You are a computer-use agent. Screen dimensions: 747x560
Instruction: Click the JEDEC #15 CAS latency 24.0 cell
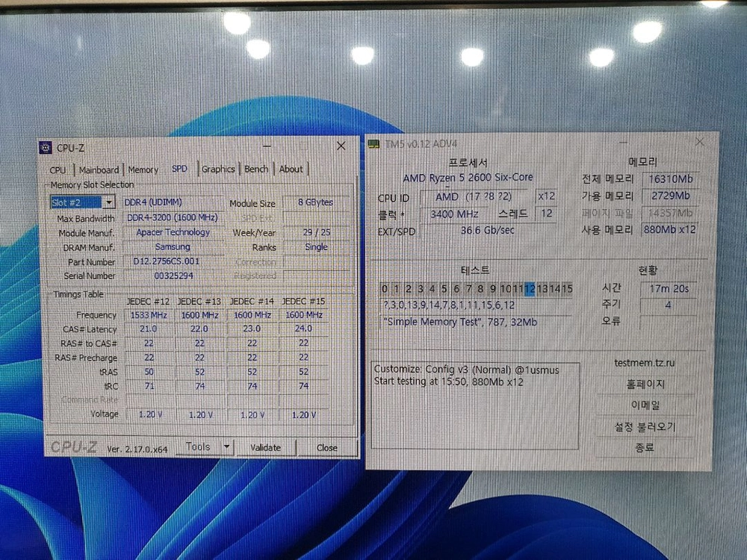(x=303, y=329)
